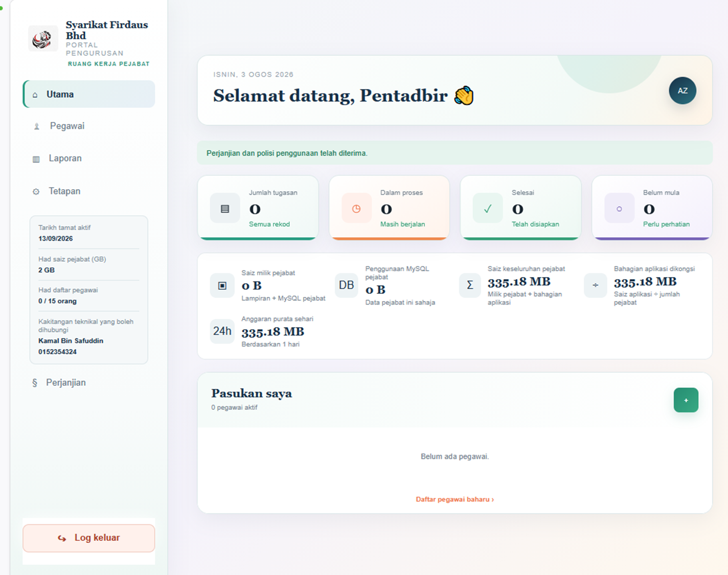
Task: Click the sigma icon for Saiz keseluruhan pejabat
Action: [470, 285]
